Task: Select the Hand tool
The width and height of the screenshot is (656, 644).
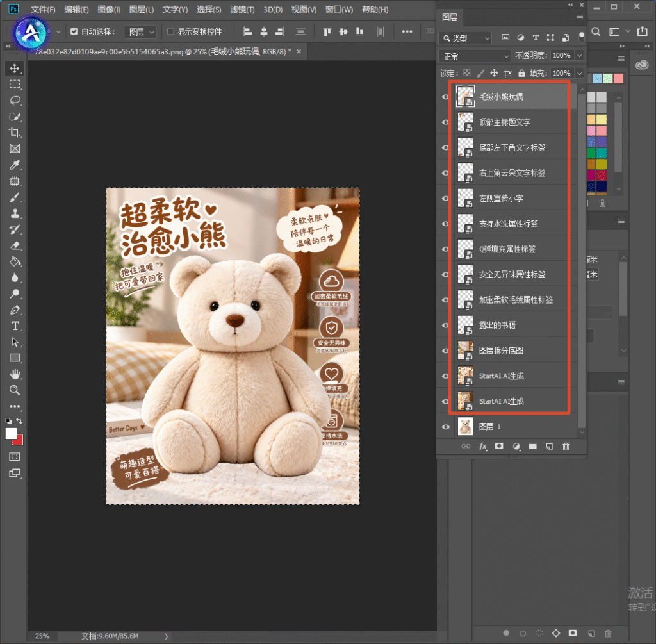Action: pyautogui.click(x=15, y=374)
